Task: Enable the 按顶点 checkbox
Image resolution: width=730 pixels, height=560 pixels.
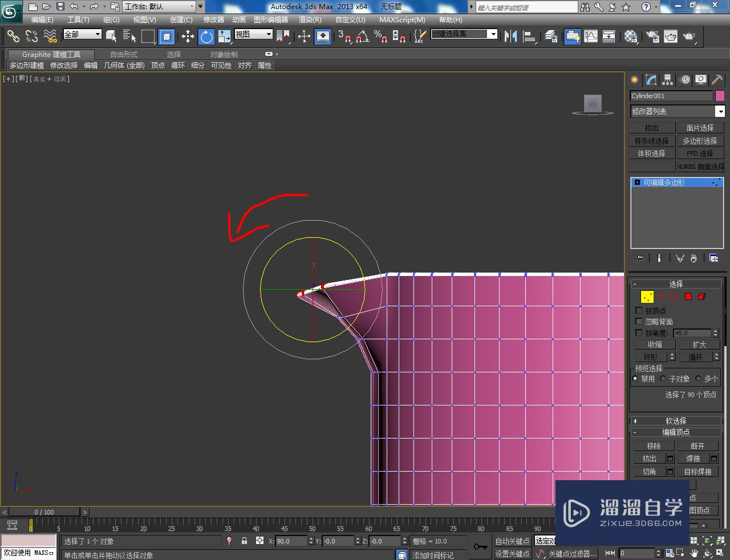Action: (639, 311)
